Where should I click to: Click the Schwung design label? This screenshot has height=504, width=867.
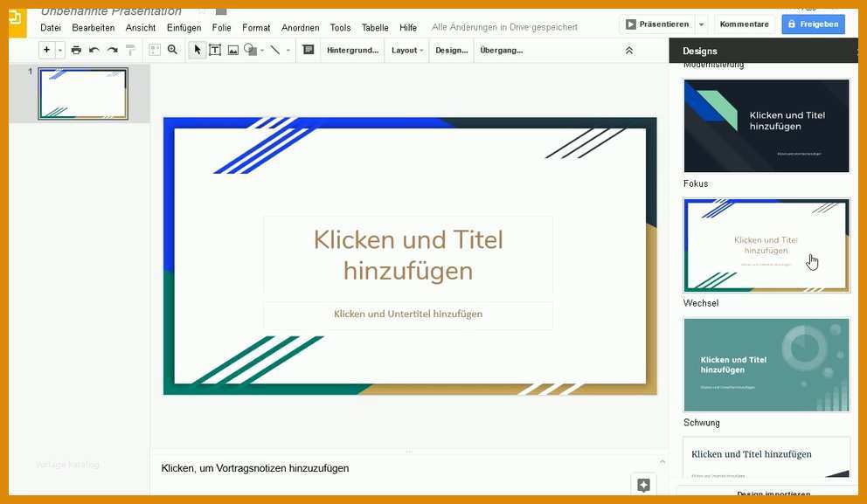[x=702, y=423]
